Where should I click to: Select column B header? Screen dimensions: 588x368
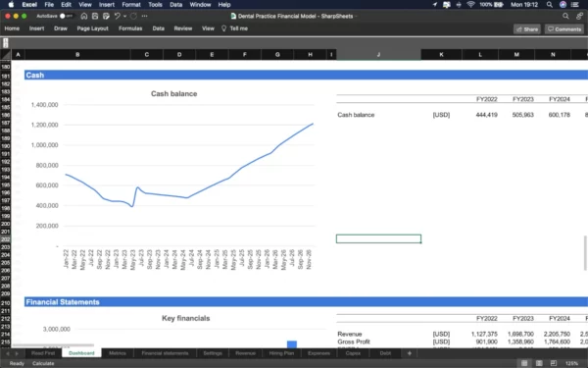[77, 55]
